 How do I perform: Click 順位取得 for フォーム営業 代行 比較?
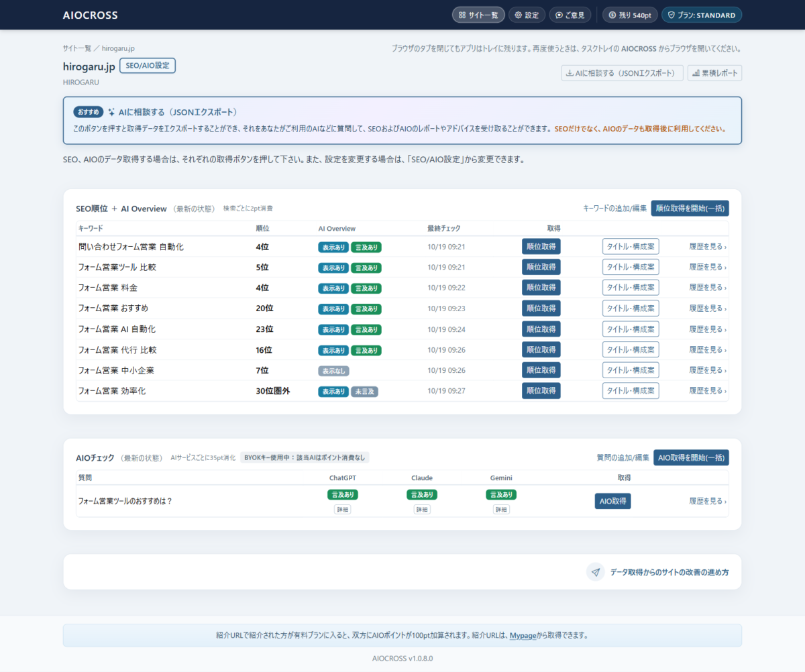pos(541,350)
